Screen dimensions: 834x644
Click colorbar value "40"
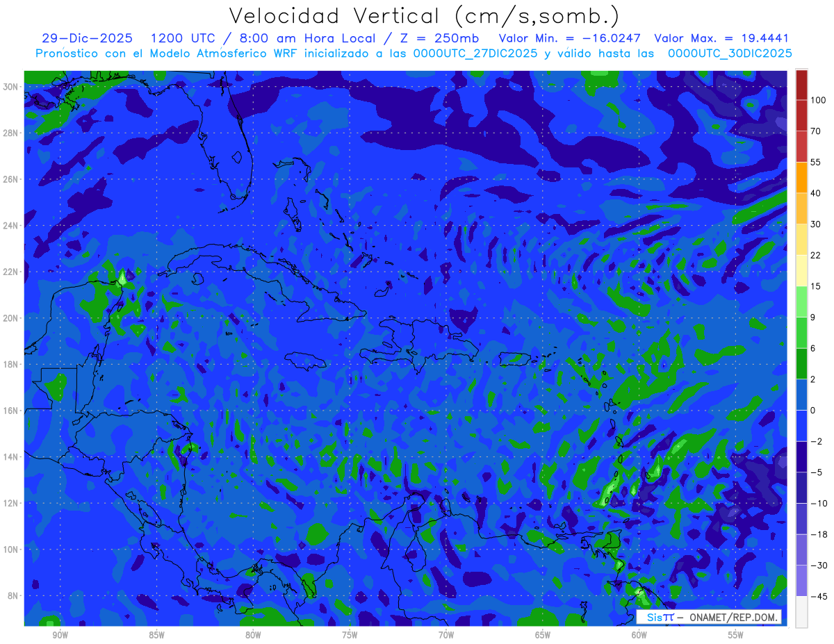(816, 193)
